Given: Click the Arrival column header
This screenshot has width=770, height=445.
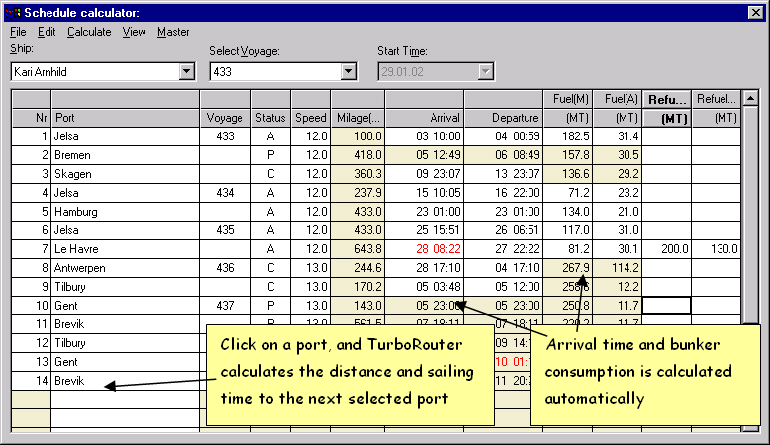Looking at the screenshot, I should (x=424, y=118).
